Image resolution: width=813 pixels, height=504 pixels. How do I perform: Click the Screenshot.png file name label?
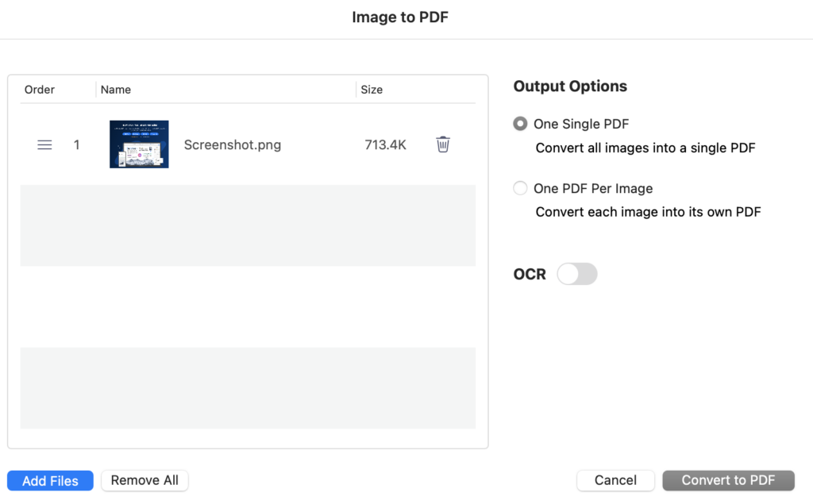click(x=232, y=144)
